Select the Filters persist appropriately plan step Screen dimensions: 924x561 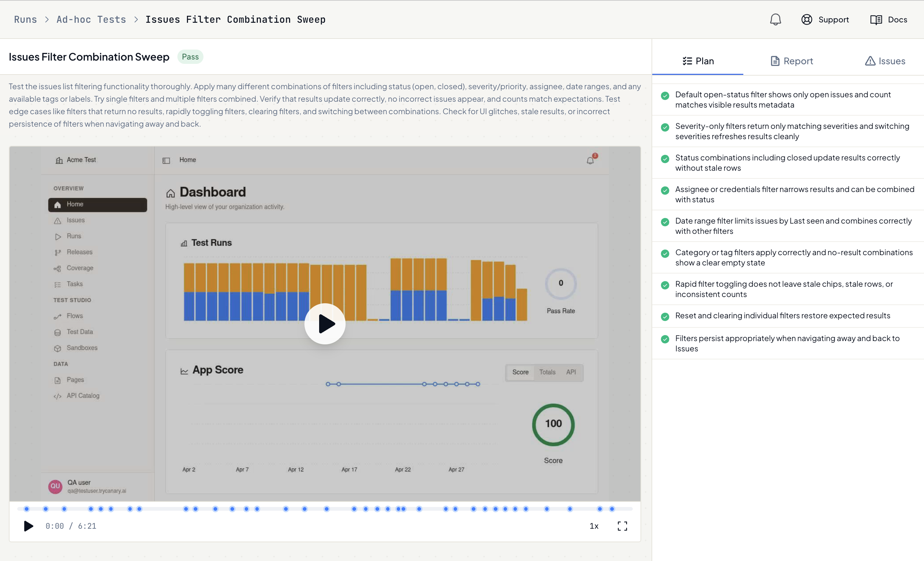787,343
